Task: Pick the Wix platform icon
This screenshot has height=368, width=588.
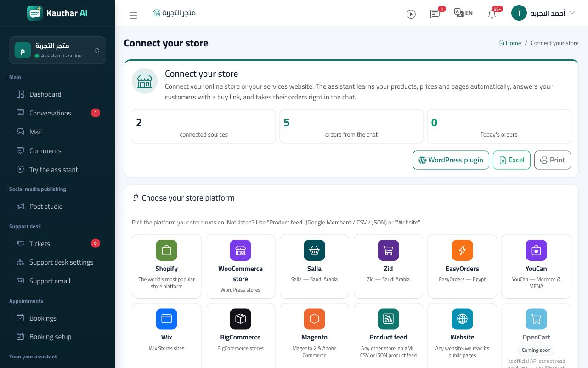Action: pos(167,319)
